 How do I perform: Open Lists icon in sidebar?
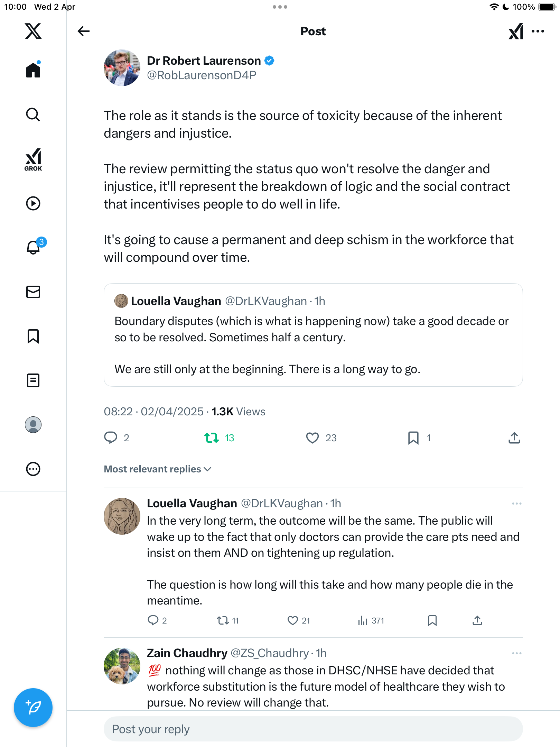33,380
